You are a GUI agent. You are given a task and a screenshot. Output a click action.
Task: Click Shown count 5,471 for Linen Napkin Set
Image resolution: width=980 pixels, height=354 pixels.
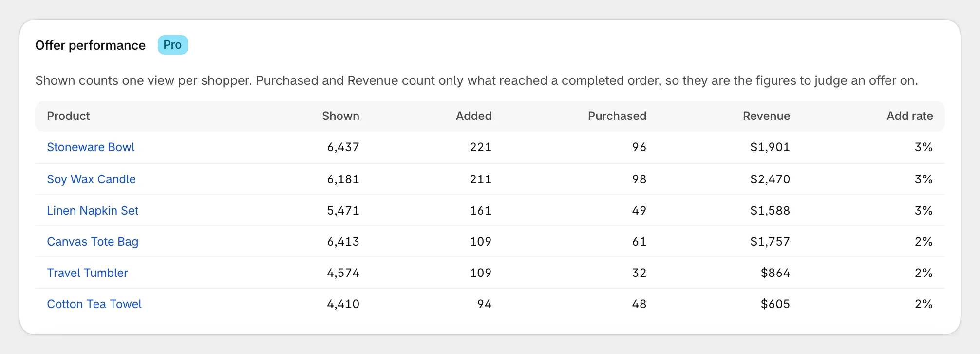(x=343, y=211)
